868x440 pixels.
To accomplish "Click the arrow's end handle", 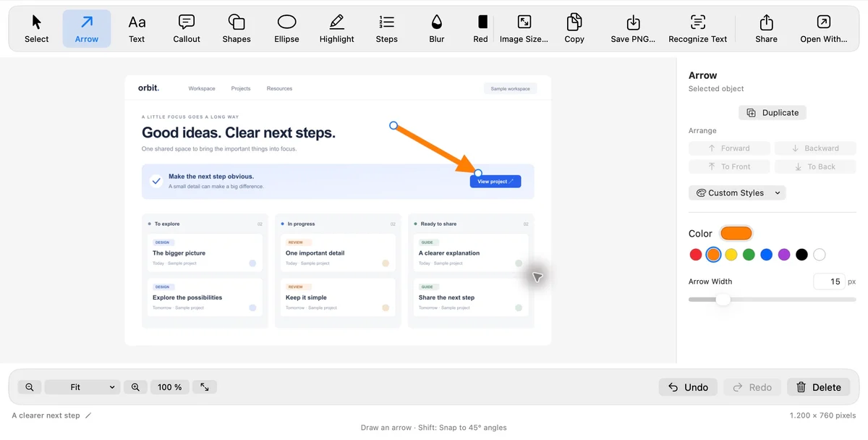I will (478, 173).
